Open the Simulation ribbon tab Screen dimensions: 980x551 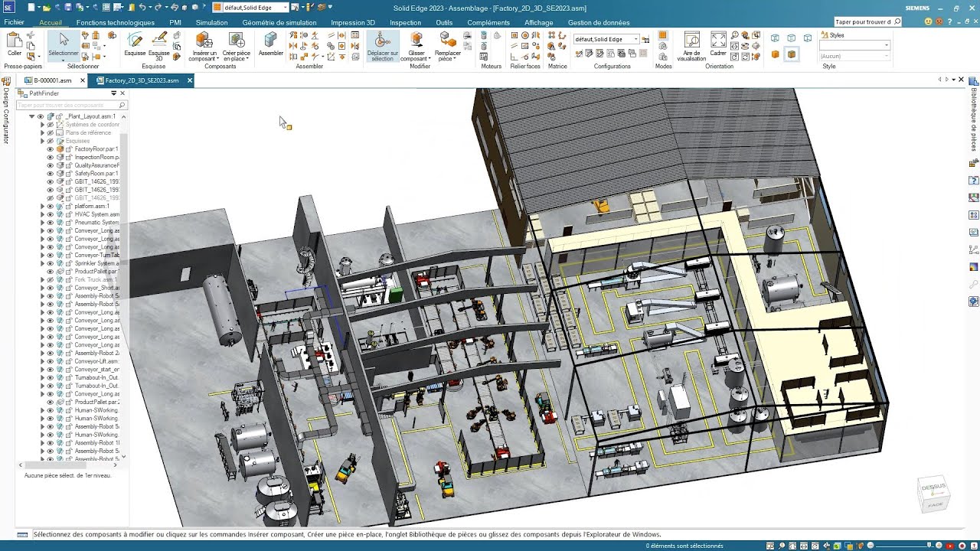click(x=212, y=22)
